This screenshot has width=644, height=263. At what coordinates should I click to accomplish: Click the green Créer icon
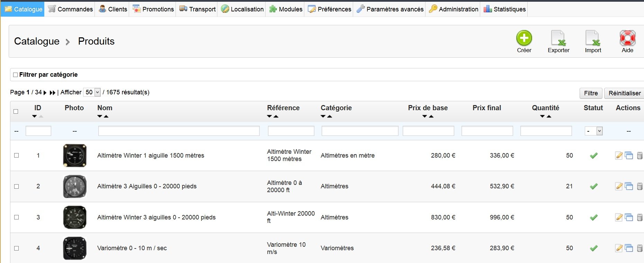[524, 38]
